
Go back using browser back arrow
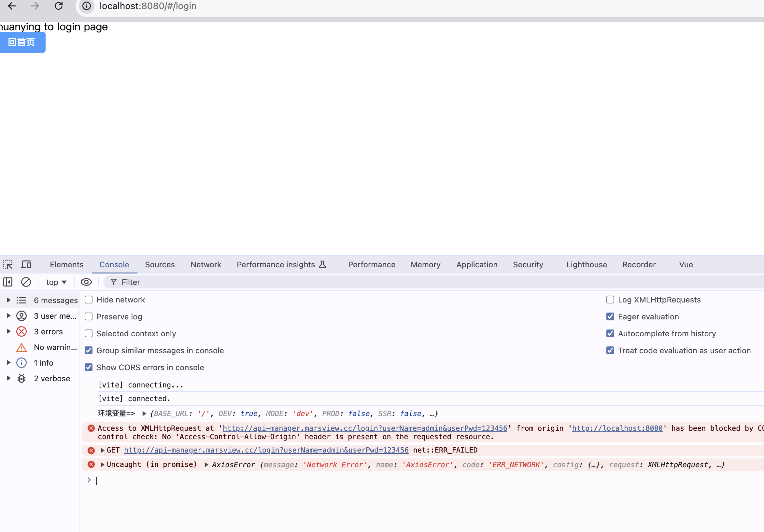point(12,6)
